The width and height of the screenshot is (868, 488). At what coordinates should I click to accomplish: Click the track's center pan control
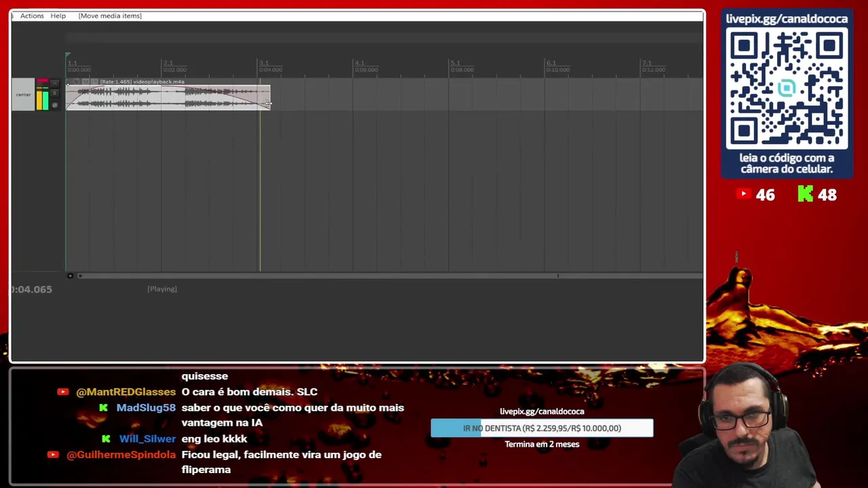[23, 95]
